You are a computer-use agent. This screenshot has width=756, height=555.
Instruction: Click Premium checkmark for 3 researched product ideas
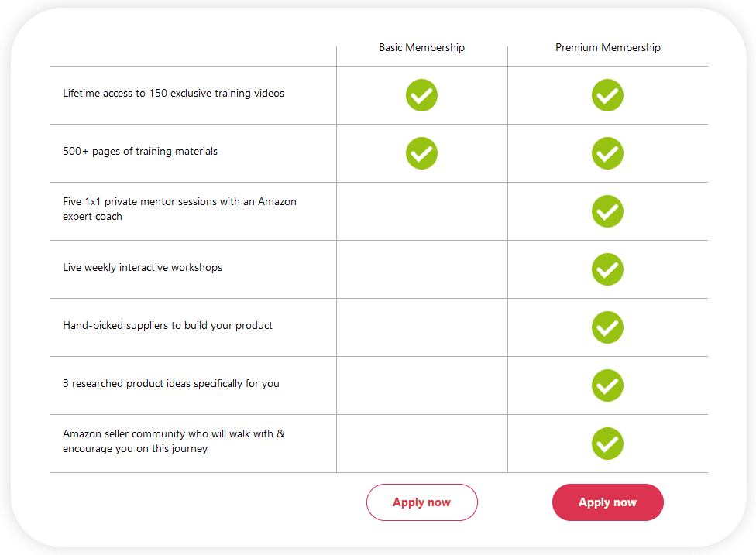pyautogui.click(x=607, y=385)
